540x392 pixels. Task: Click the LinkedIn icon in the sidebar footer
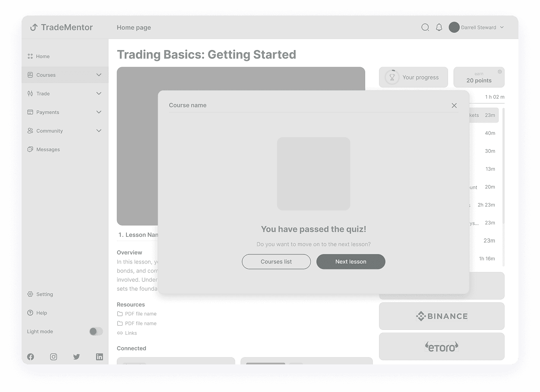pos(99,357)
